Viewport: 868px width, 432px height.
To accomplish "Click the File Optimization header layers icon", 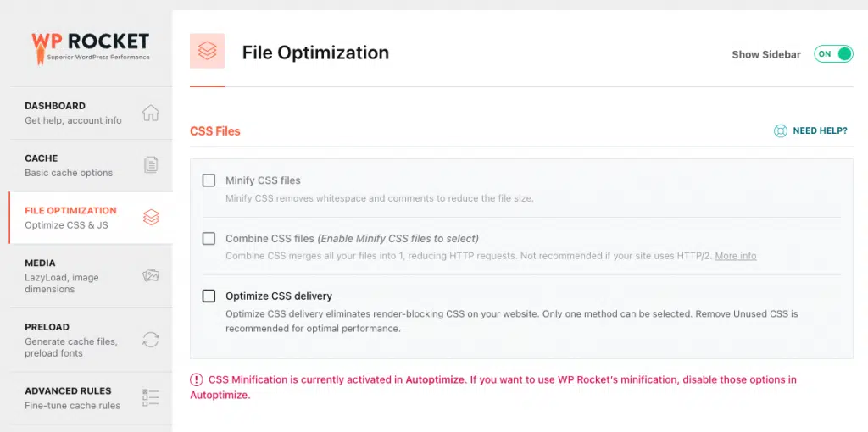I will click(207, 51).
